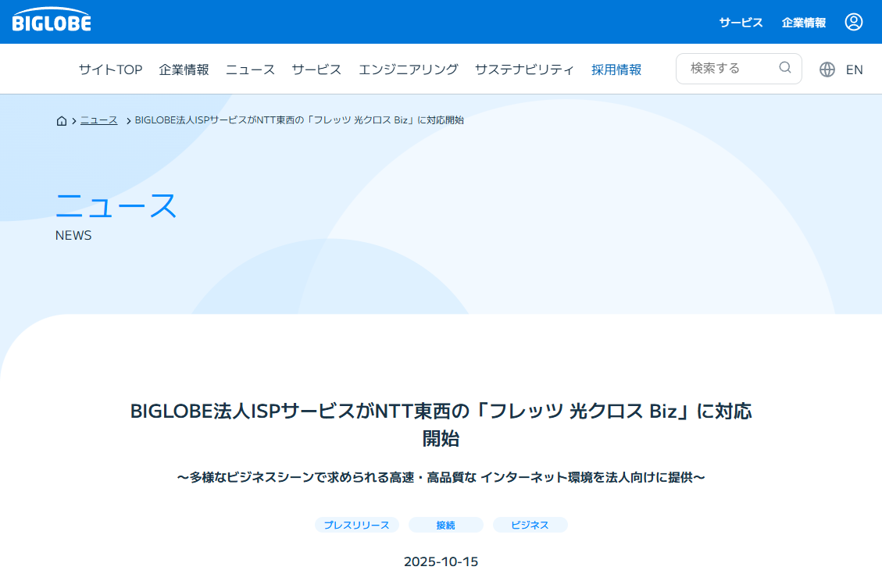
Task: Open the ニュース navigation menu
Action: 249,69
